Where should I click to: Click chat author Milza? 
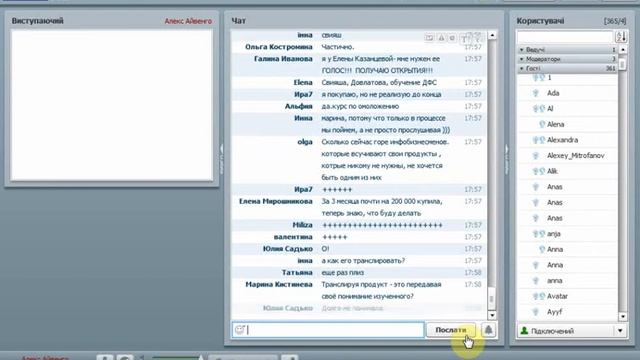pos(302,225)
